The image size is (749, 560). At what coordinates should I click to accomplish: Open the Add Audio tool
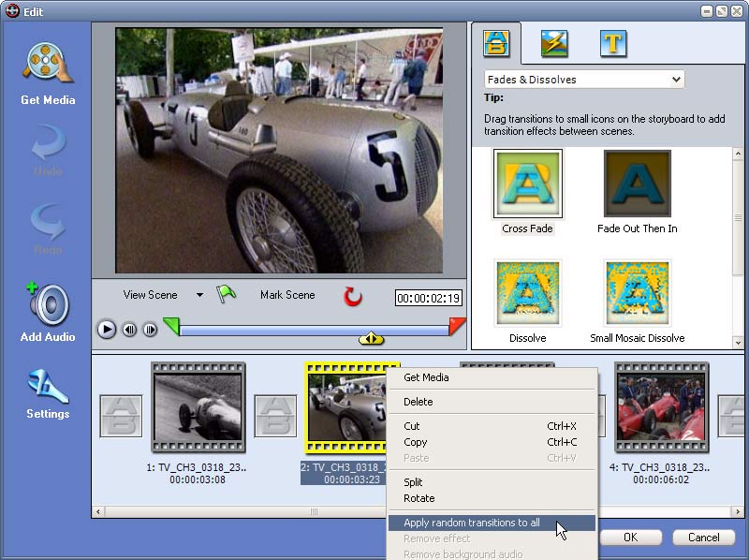point(48,305)
